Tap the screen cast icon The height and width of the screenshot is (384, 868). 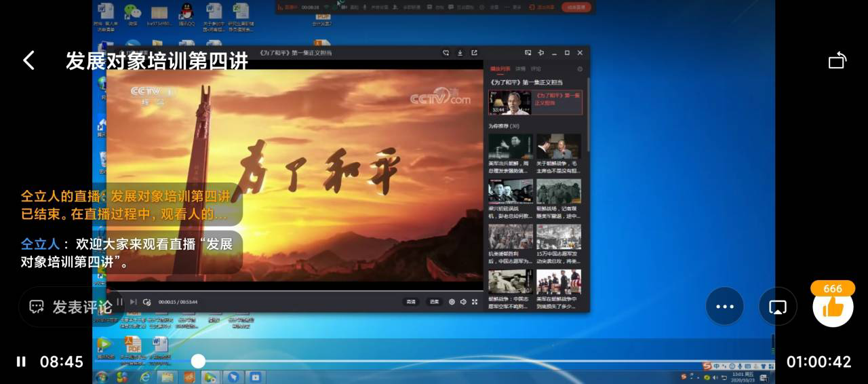click(777, 307)
